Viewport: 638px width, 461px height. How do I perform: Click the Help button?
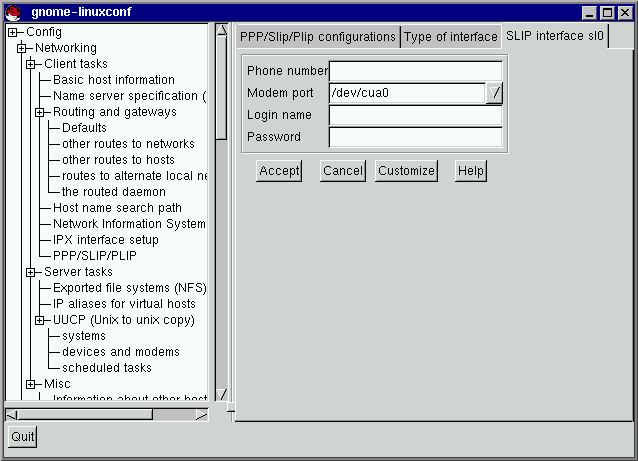470,171
